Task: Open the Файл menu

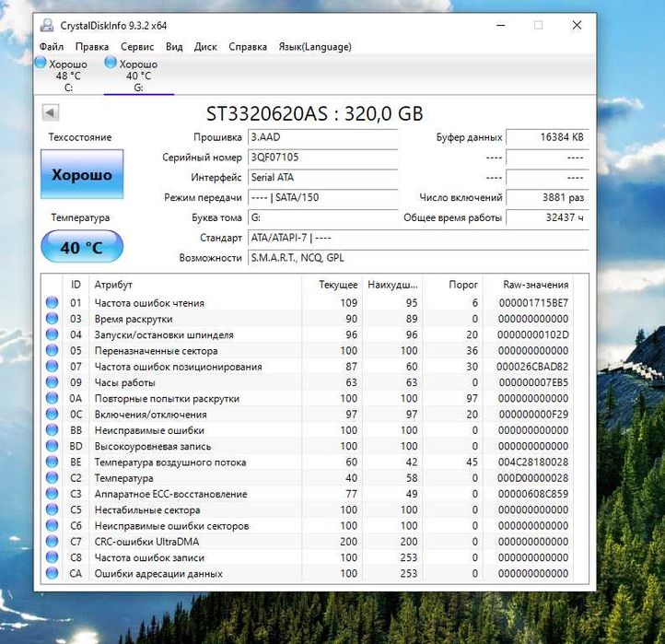Action: (x=52, y=47)
